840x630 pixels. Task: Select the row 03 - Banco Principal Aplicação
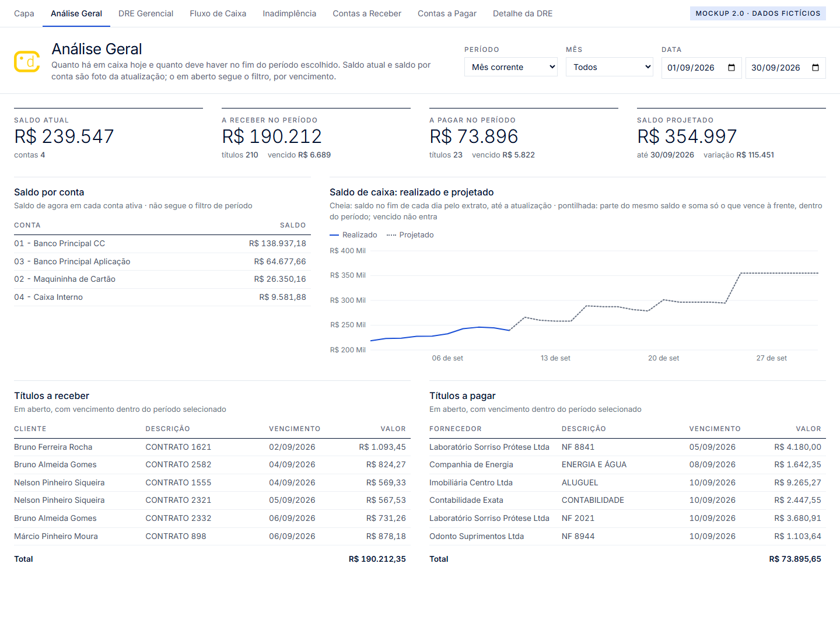[162, 262]
